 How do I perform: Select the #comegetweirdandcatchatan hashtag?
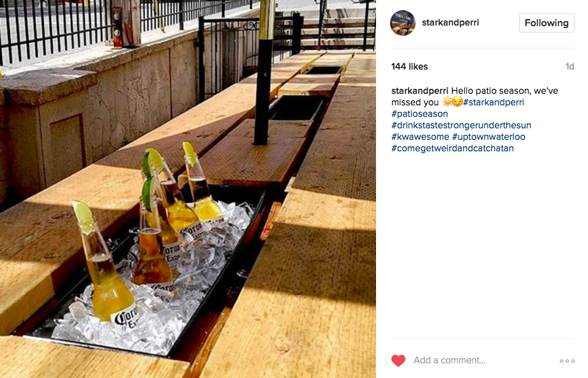pos(452,149)
